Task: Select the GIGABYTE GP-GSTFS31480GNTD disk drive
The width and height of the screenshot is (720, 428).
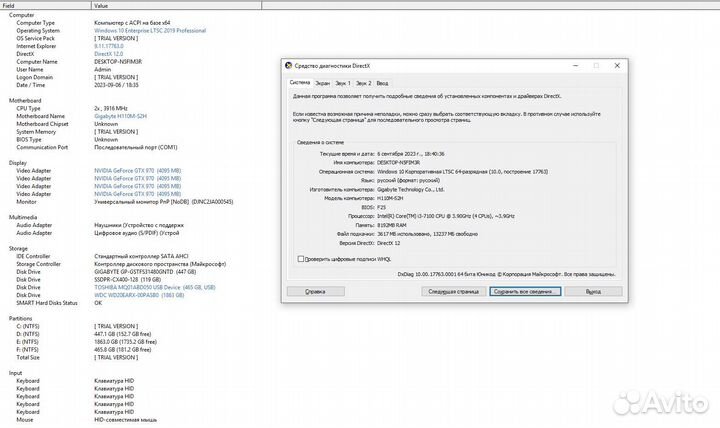Action: pos(145,272)
